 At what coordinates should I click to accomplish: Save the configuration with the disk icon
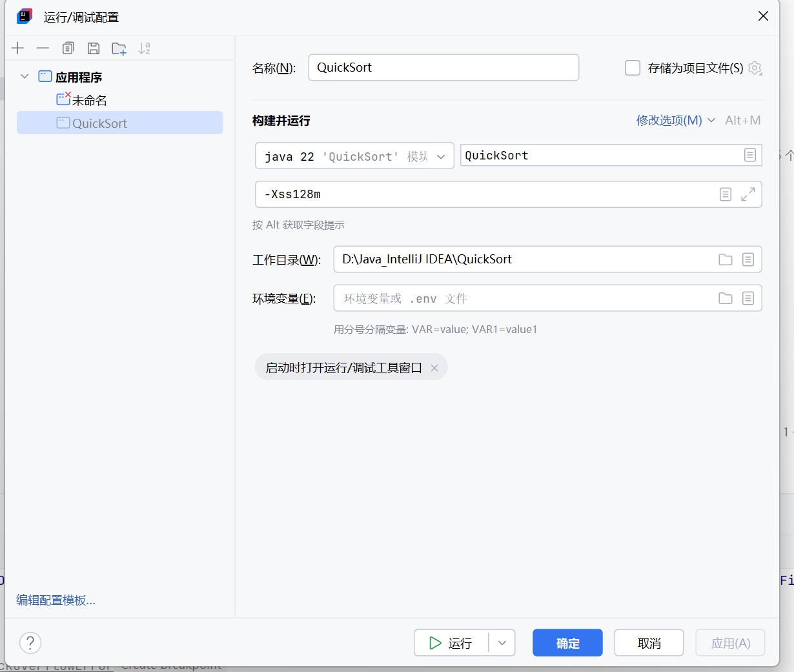[94, 48]
